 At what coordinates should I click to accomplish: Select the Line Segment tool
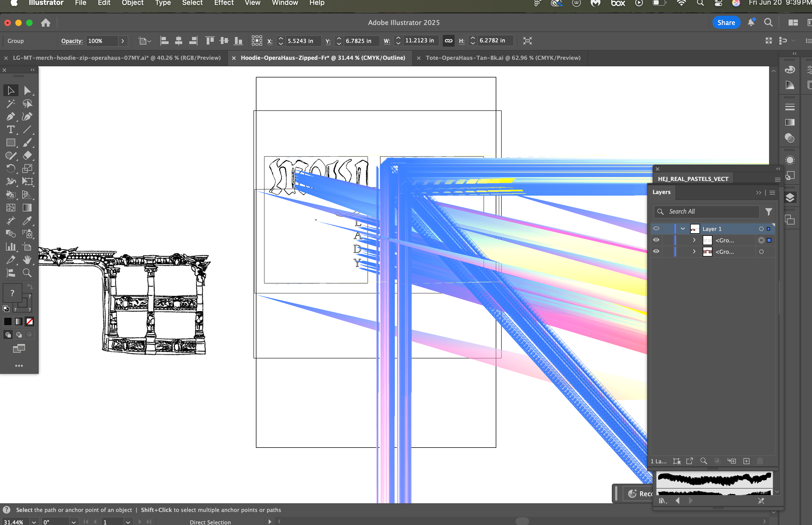[27, 130]
